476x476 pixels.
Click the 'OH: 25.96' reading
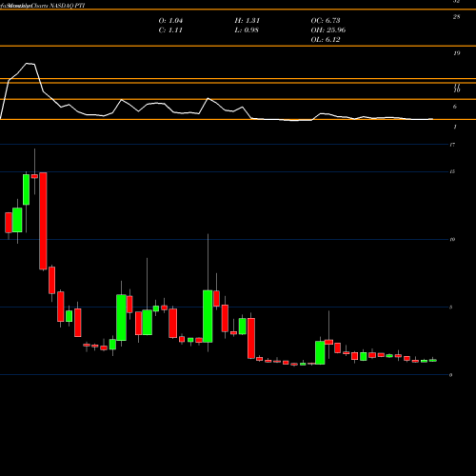click(x=328, y=30)
